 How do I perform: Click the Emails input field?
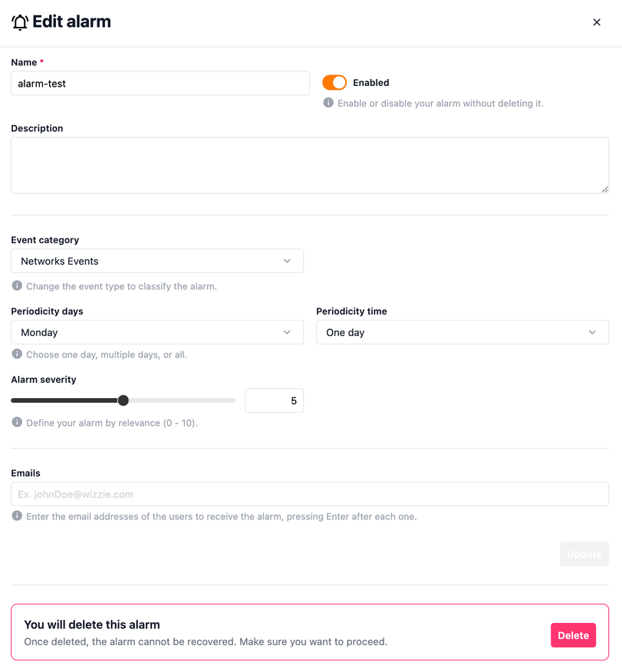310,494
